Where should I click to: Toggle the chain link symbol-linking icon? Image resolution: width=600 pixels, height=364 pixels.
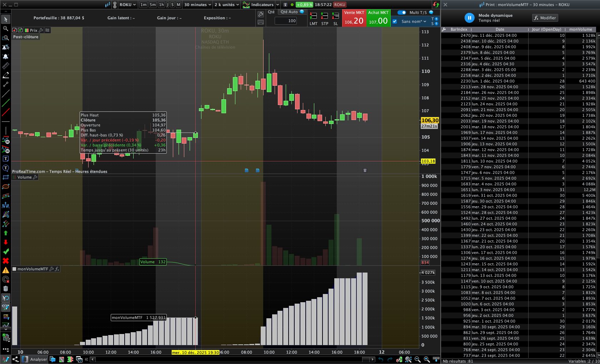point(115,5)
